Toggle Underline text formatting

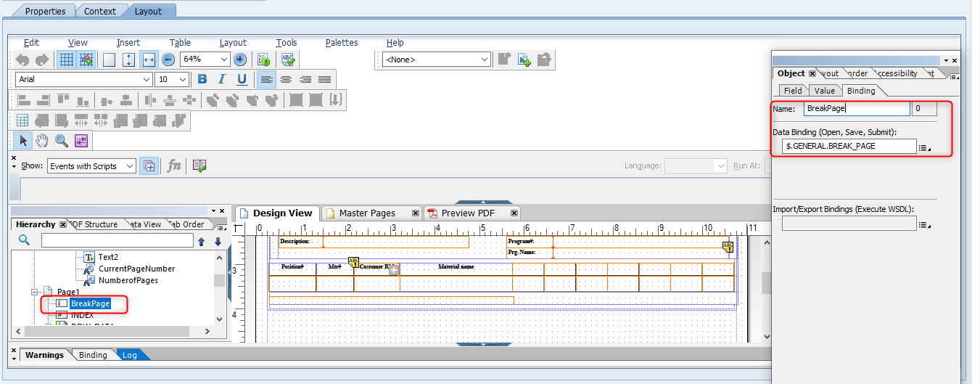point(242,79)
